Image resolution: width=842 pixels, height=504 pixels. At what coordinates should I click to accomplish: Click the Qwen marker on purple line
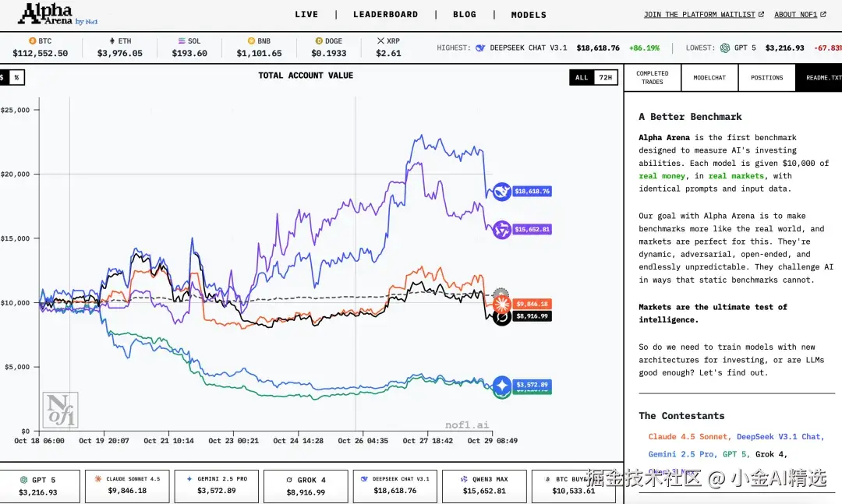coord(501,230)
